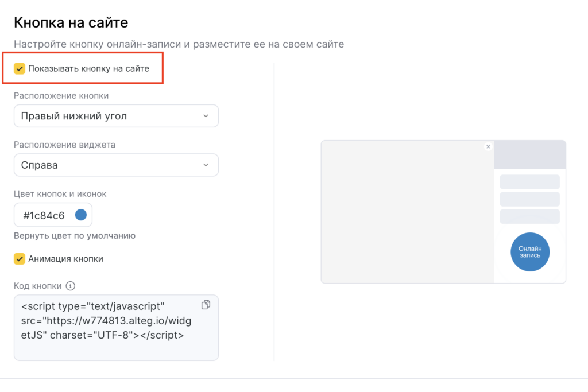Click the chevron arrow in "Правый нижний угол" field
The height and width of the screenshot is (392, 588).
pos(206,116)
